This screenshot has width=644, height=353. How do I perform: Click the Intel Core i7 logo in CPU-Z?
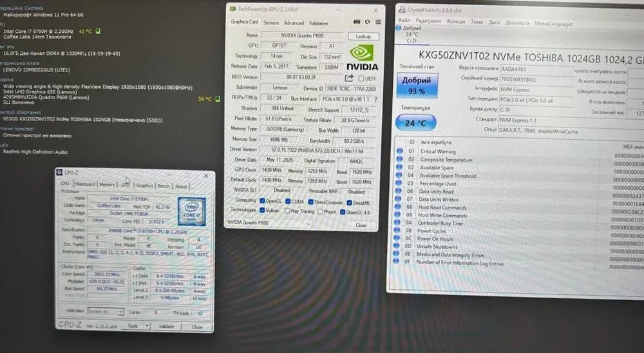pos(191,211)
